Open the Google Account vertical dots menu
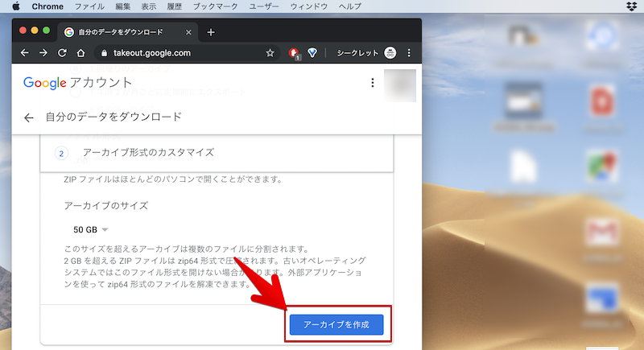644x350 pixels. coord(372,83)
